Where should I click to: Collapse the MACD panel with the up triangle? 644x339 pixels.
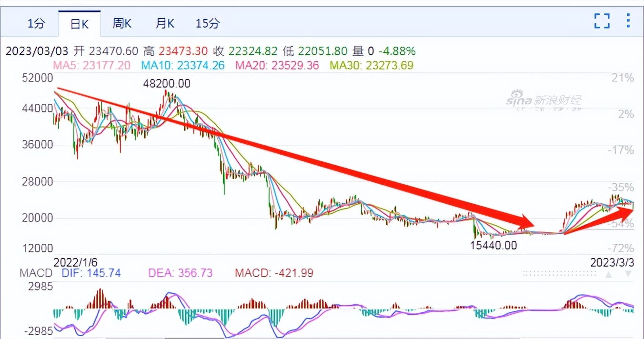pos(608,274)
